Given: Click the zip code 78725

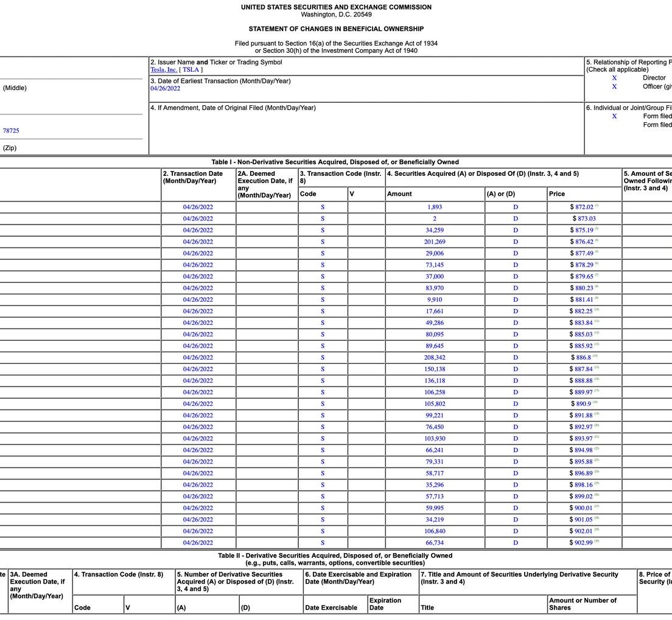Looking at the screenshot, I should [x=11, y=131].
